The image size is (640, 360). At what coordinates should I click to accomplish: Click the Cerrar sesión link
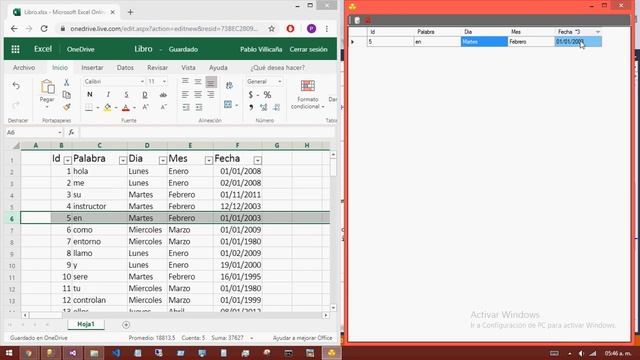click(x=309, y=49)
